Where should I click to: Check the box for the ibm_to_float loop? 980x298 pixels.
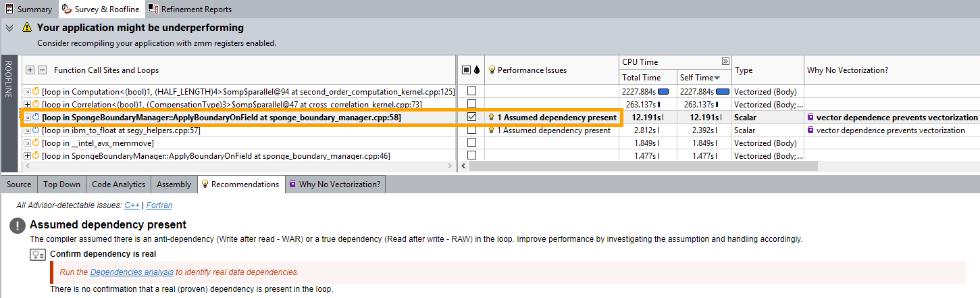[471, 130]
